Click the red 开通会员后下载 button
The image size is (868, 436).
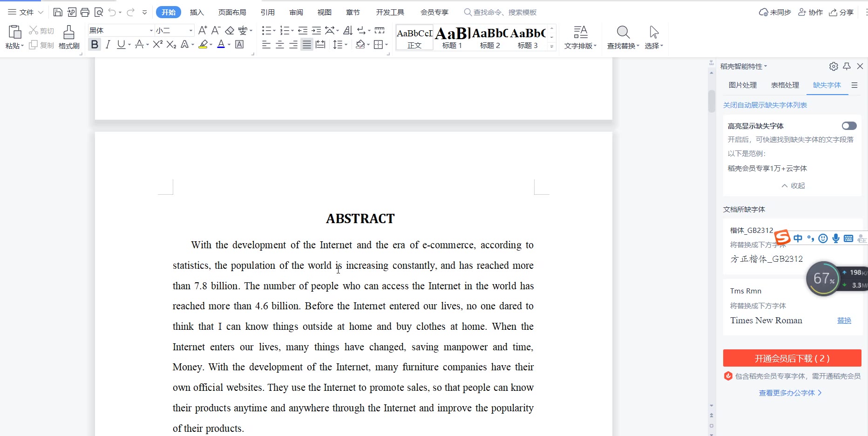tap(792, 358)
